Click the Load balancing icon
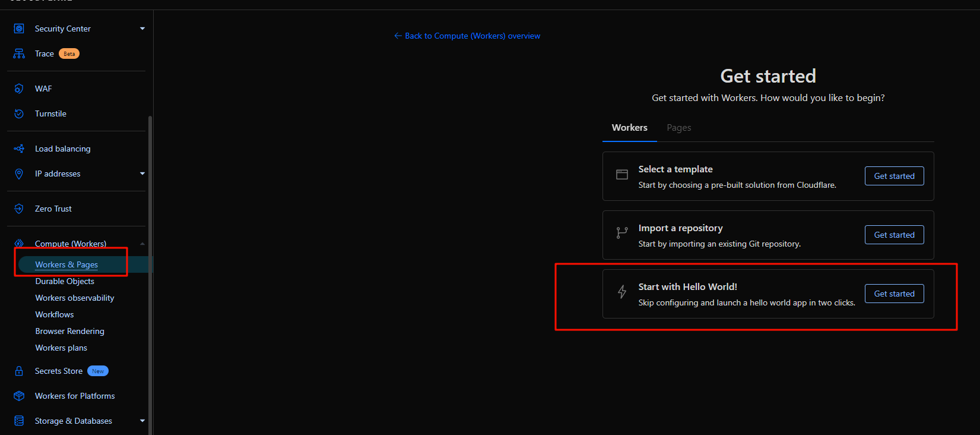980x435 pixels. [x=19, y=149]
